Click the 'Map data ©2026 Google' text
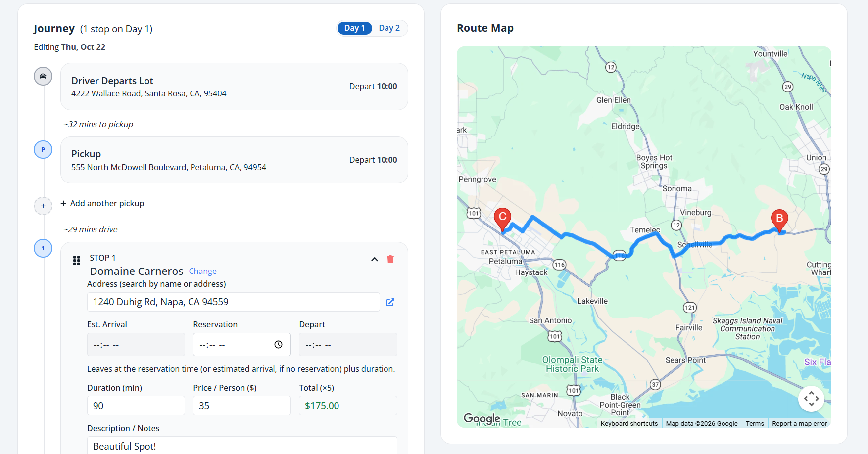 point(702,424)
